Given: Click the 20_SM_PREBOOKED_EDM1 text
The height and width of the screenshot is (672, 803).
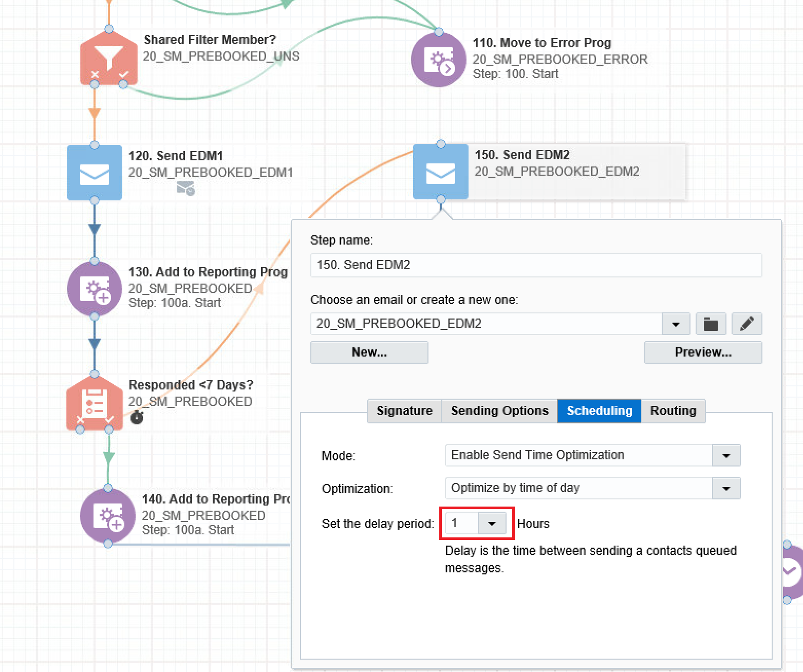Looking at the screenshot, I should coord(211,173).
